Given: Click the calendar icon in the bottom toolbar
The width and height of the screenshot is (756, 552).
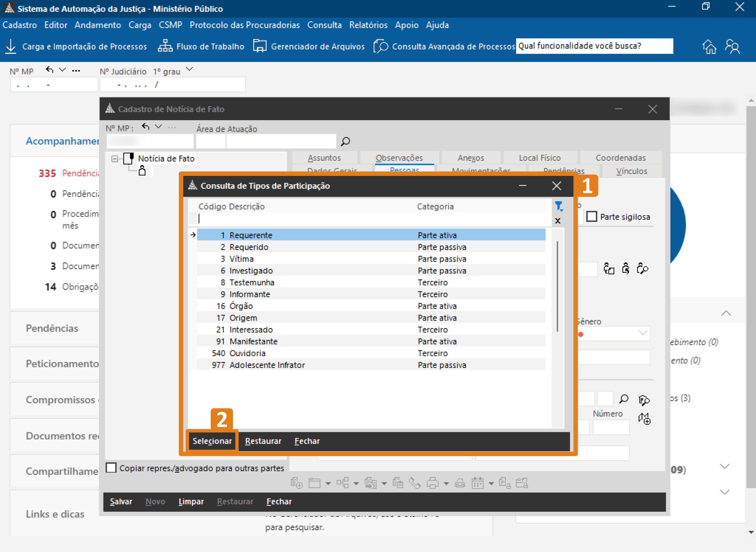Looking at the screenshot, I should [477, 483].
